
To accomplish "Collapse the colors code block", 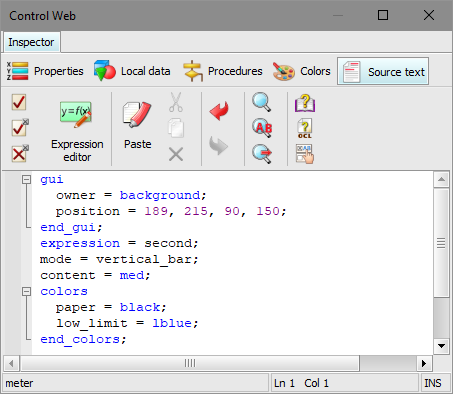I will coord(26,292).
